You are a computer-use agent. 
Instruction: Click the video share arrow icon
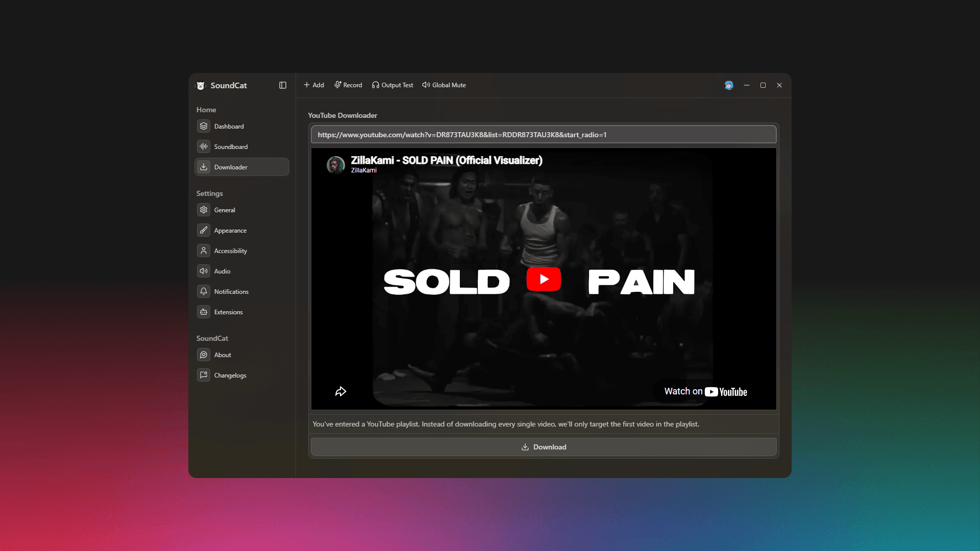(x=340, y=391)
